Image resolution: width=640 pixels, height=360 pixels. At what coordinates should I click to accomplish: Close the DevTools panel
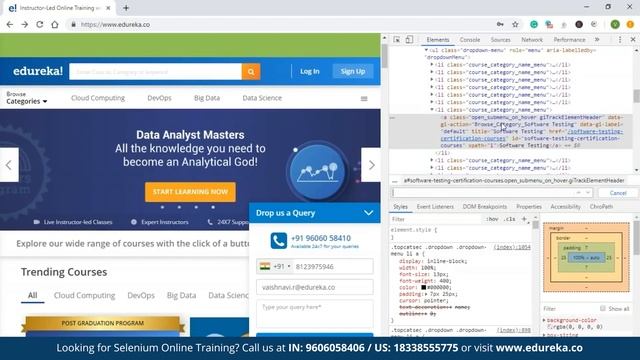pyautogui.click(x=633, y=40)
